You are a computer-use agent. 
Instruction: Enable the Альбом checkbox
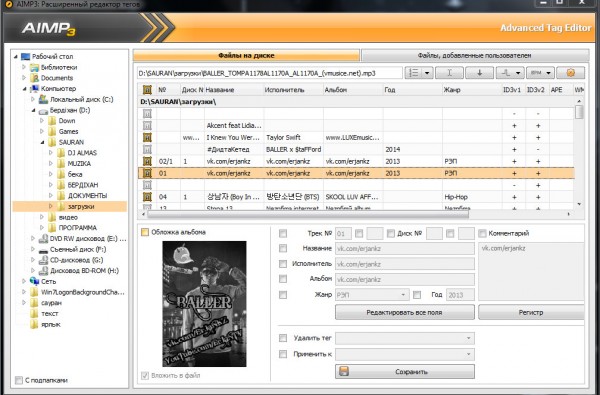pyautogui.click(x=283, y=279)
